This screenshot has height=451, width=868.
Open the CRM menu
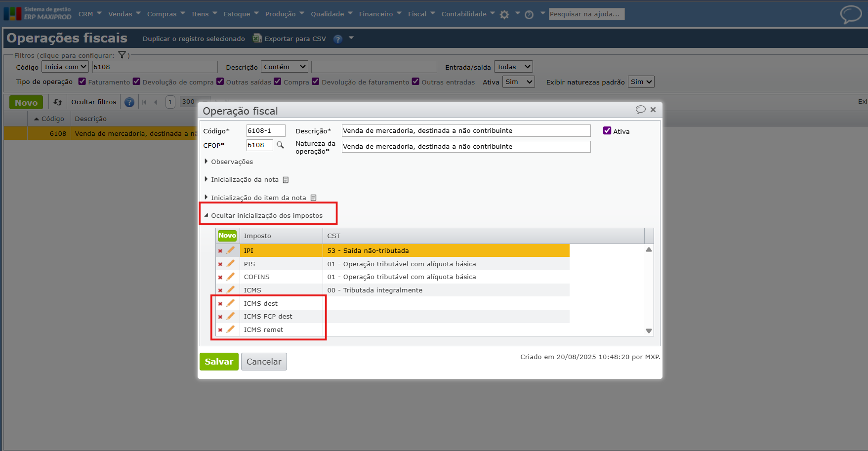(x=90, y=14)
